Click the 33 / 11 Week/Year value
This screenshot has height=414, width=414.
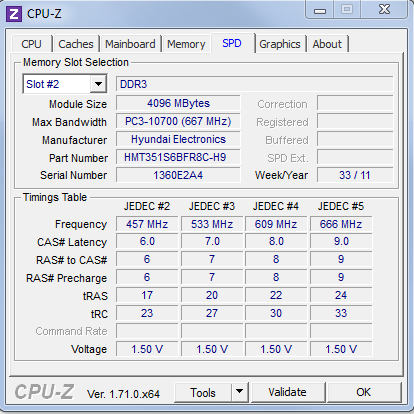tap(355, 175)
